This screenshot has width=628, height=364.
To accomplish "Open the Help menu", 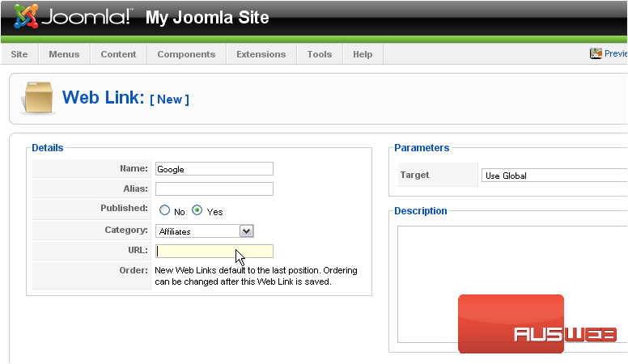I will pyautogui.click(x=363, y=54).
